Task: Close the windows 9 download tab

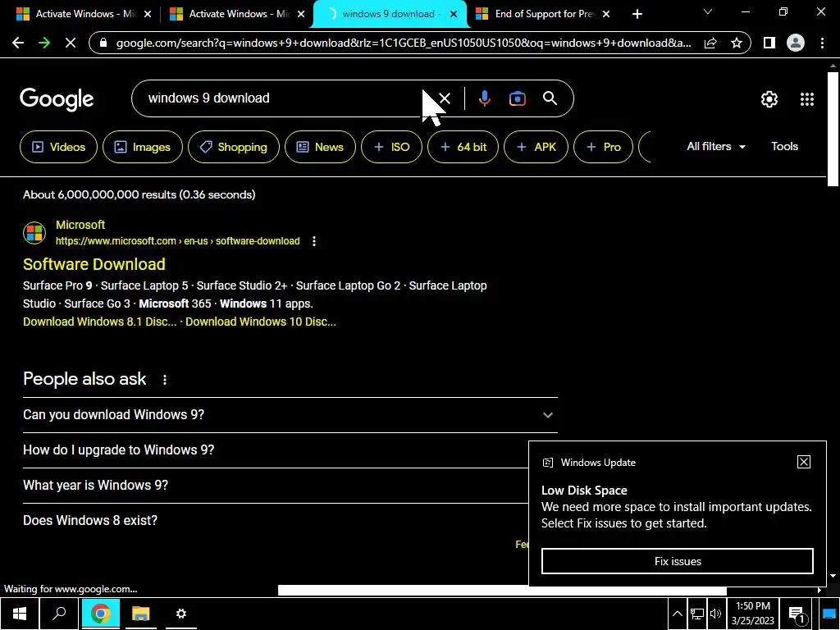Action: [x=454, y=14]
